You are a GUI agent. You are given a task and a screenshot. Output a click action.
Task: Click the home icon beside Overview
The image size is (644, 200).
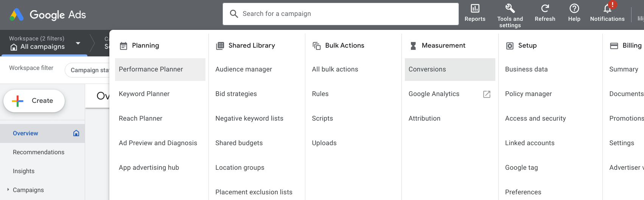coord(76,133)
